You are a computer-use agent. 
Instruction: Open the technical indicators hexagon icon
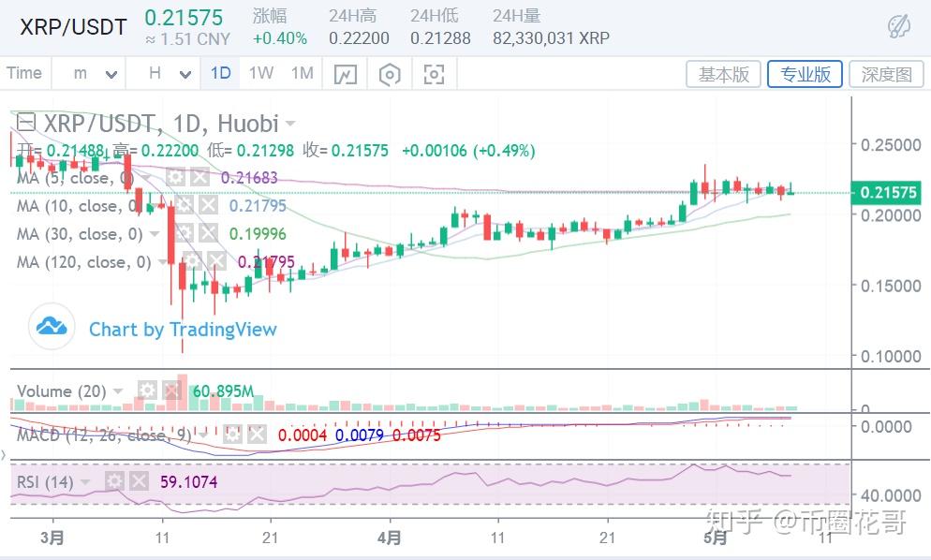(390, 74)
